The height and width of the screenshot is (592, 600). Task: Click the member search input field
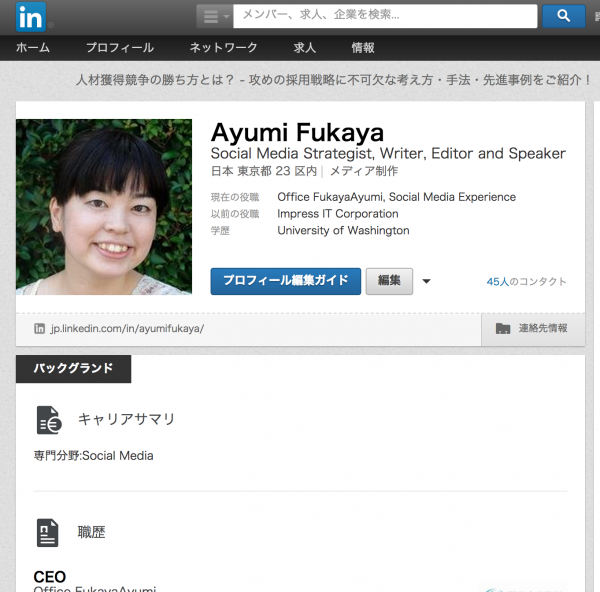(x=385, y=16)
